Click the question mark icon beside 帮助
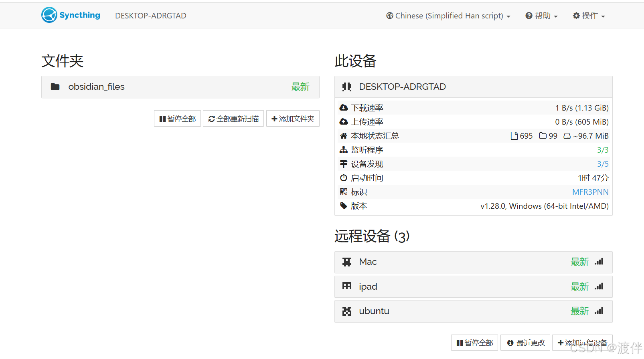This screenshot has height=359, width=644. tap(529, 16)
